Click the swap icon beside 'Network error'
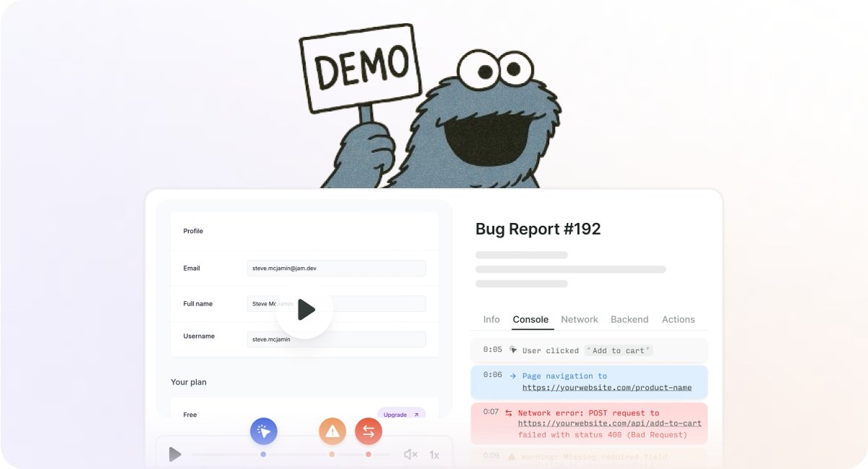 tap(509, 413)
